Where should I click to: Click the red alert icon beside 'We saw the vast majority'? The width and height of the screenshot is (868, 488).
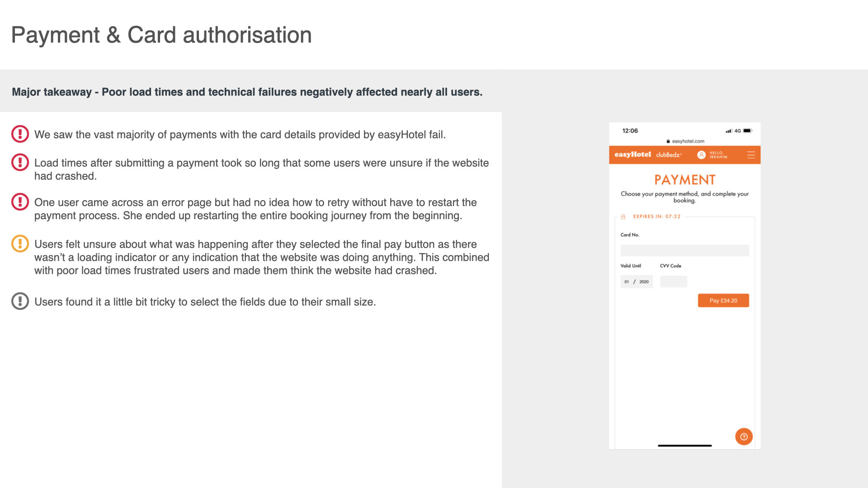20,134
